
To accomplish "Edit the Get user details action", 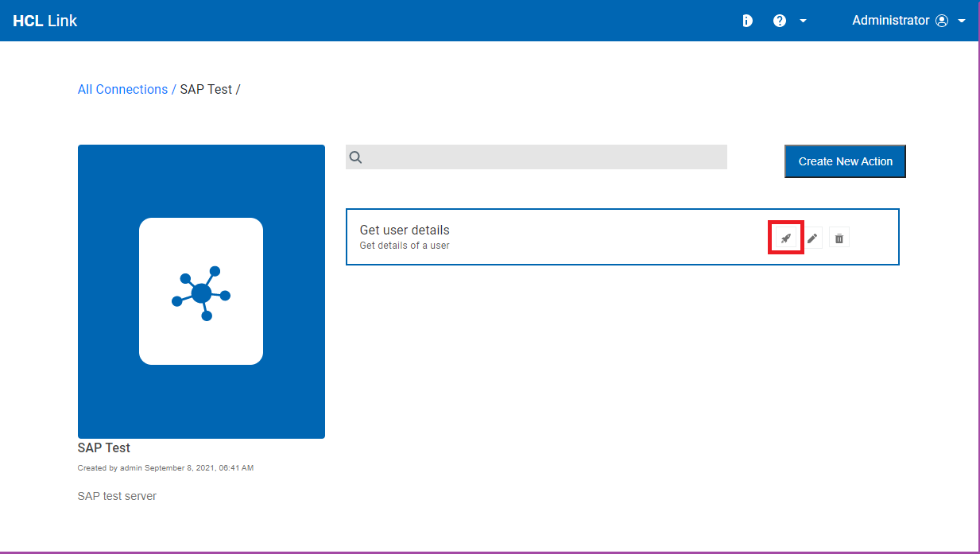I will pyautogui.click(x=812, y=238).
